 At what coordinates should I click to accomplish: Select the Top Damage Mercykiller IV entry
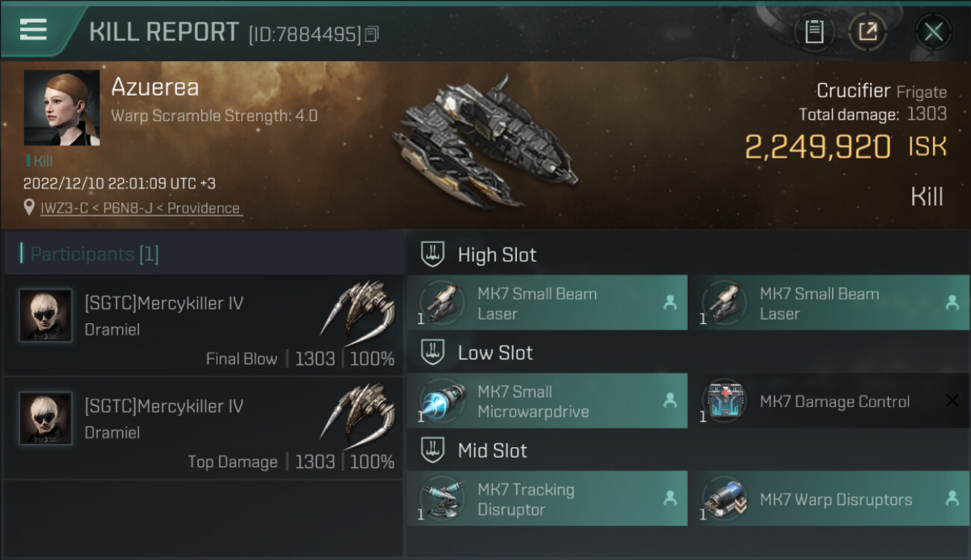203,429
